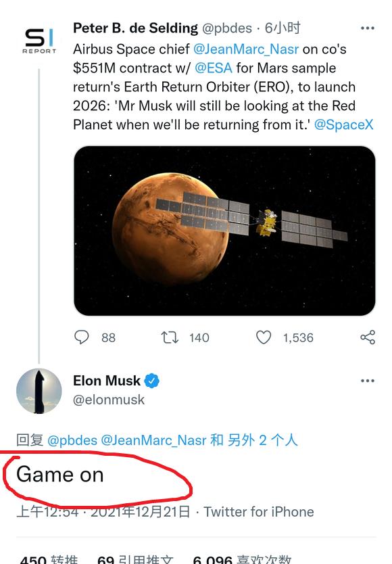Tap the share icon on Peter's tweet
Screen dimensions: 392x564
click(368, 337)
